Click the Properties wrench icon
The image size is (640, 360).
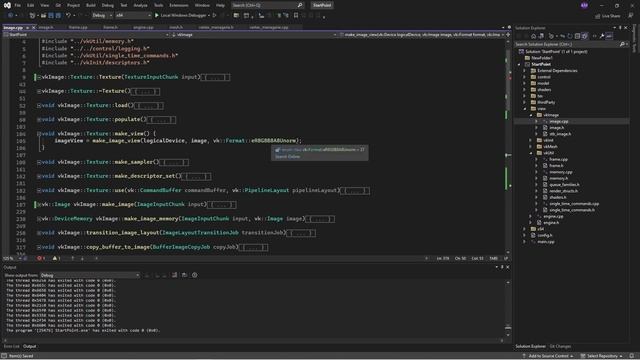point(602,36)
